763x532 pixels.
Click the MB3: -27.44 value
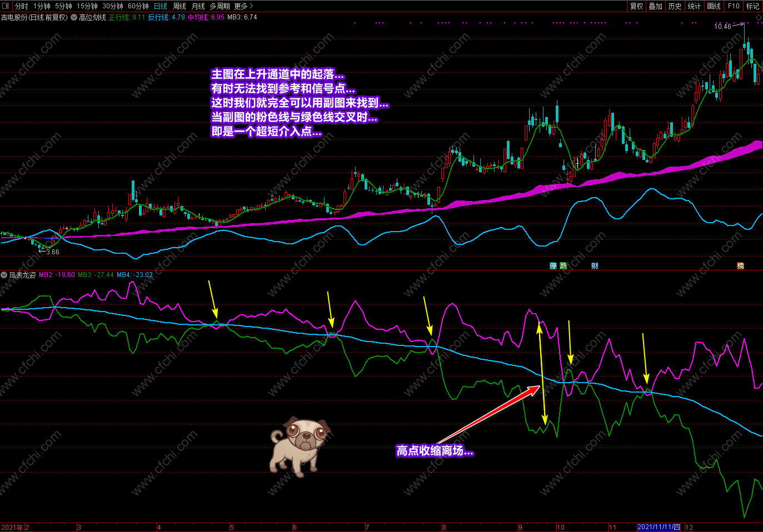point(96,275)
